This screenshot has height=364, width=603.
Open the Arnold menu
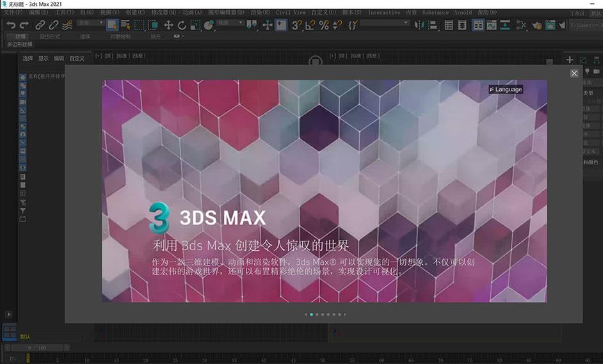click(463, 12)
